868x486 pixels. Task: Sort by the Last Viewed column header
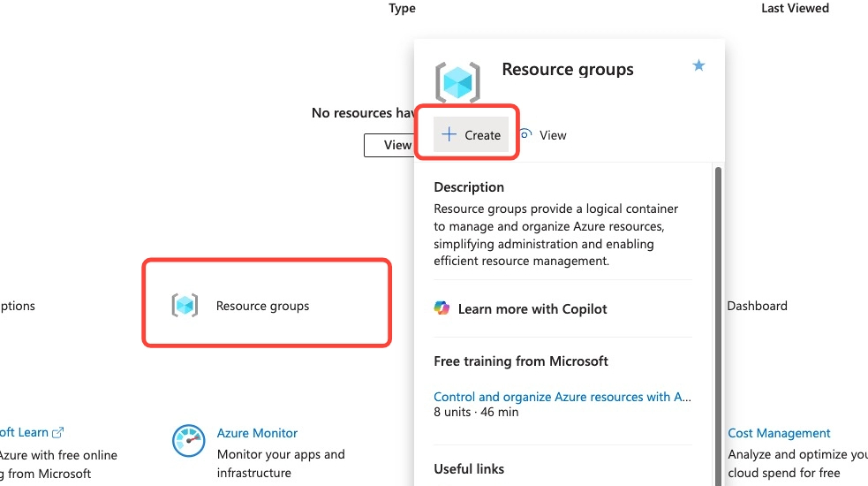(x=795, y=8)
